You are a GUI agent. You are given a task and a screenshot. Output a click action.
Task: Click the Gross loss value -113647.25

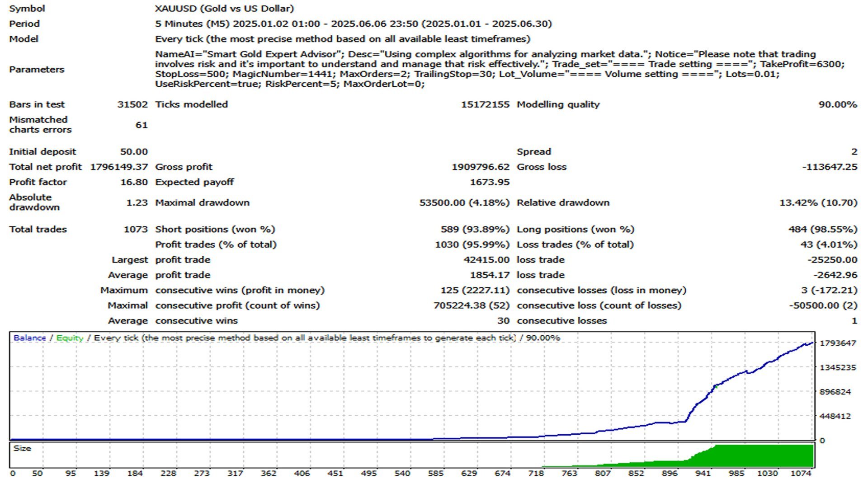(x=830, y=167)
